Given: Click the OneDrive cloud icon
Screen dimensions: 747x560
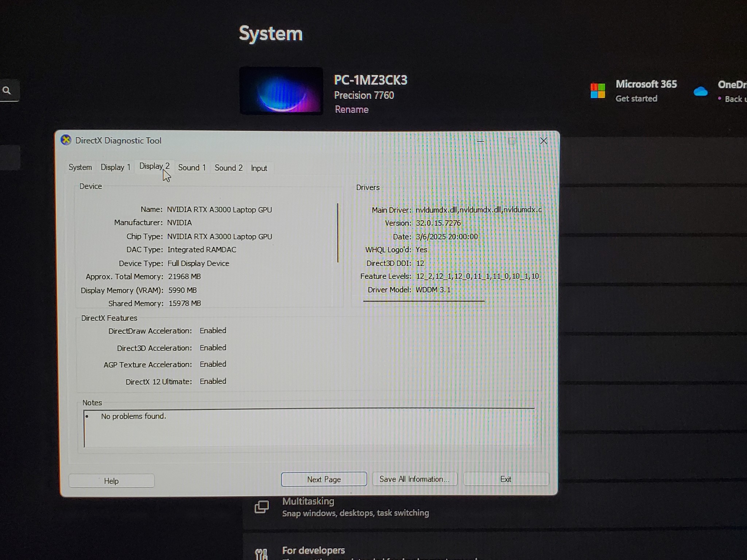Looking at the screenshot, I should 700,91.
